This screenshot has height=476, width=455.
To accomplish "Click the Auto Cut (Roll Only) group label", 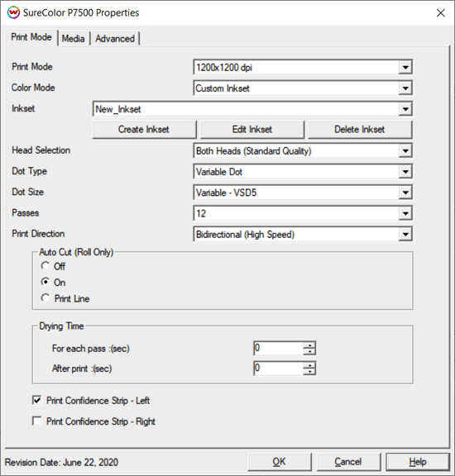I will pyautogui.click(x=76, y=252).
